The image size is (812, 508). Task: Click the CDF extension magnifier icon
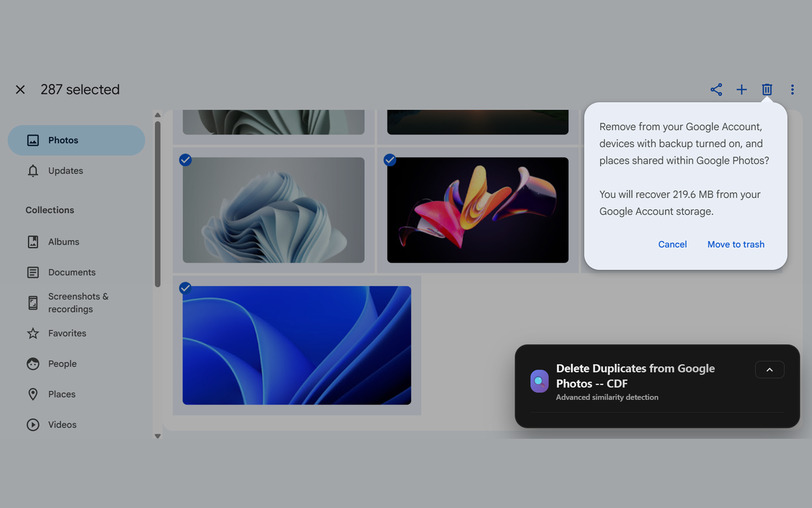point(539,382)
